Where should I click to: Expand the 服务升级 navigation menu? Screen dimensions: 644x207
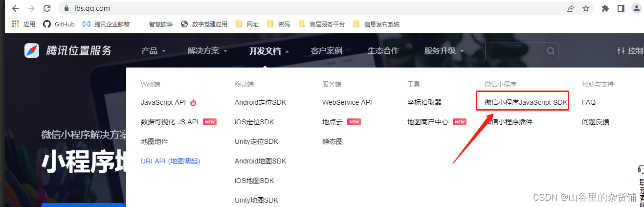[444, 50]
